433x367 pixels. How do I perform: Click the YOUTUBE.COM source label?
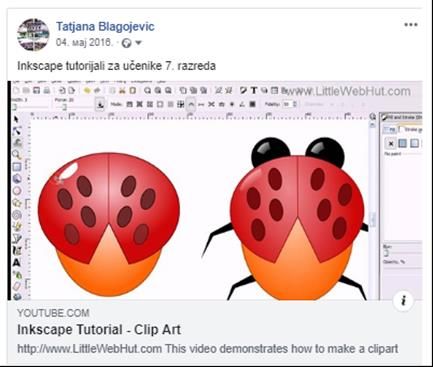[53, 313]
